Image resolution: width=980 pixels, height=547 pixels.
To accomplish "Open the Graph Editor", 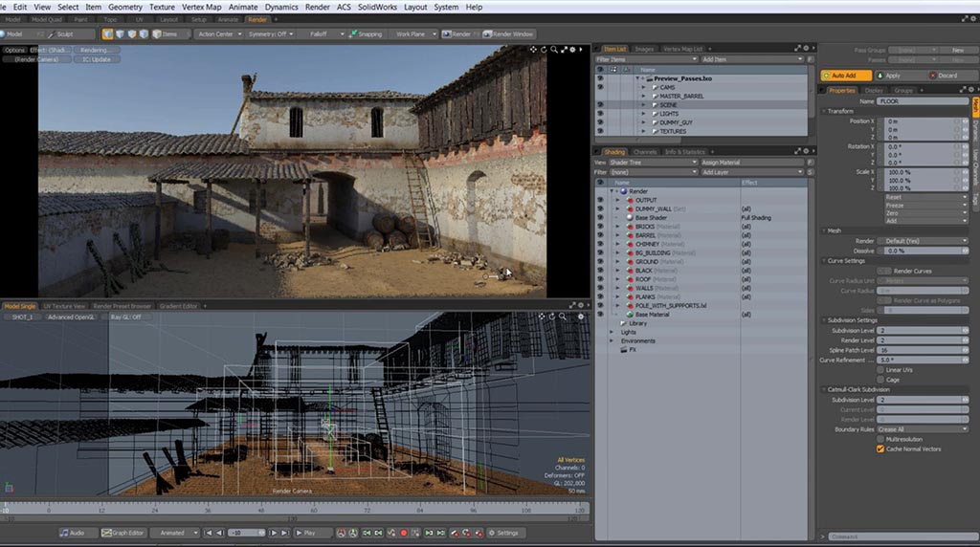I will pyautogui.click(x=123, y=533).
